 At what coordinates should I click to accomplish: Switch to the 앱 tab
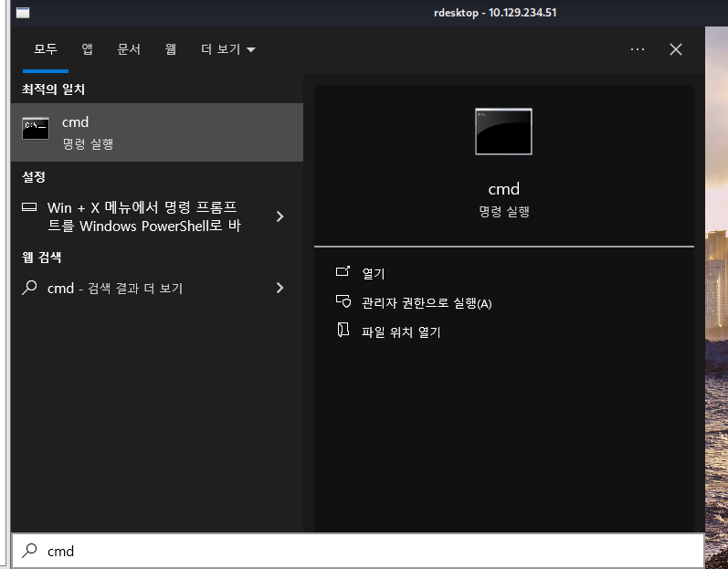[88, 49]
